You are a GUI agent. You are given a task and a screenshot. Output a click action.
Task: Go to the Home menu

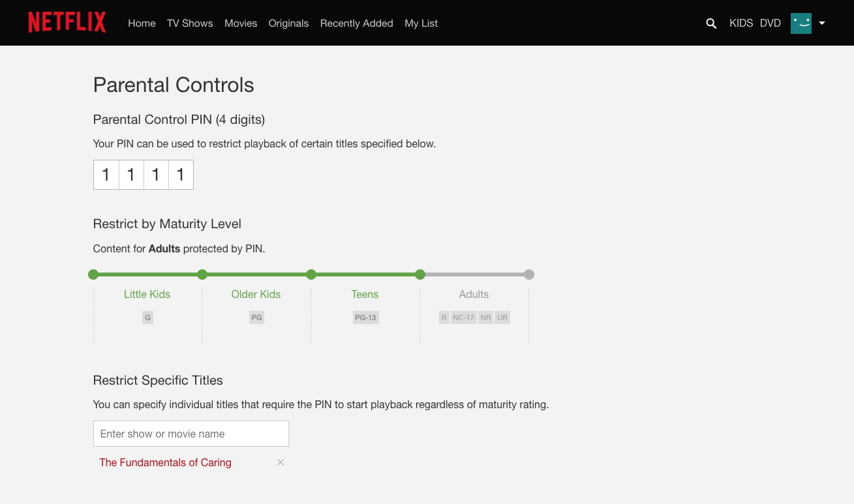click(x=142, y=23)
